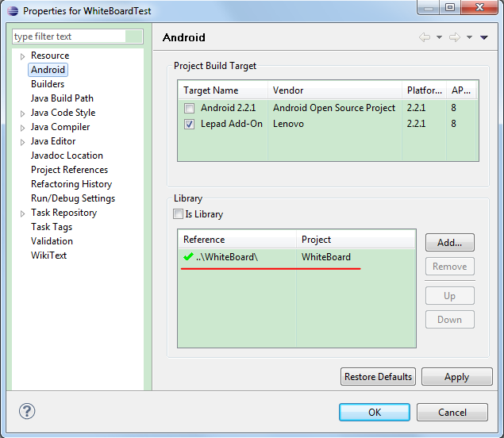Select Android in the properties tree
The width and height of the screenshot is (504, 438).
coord(48,70)
